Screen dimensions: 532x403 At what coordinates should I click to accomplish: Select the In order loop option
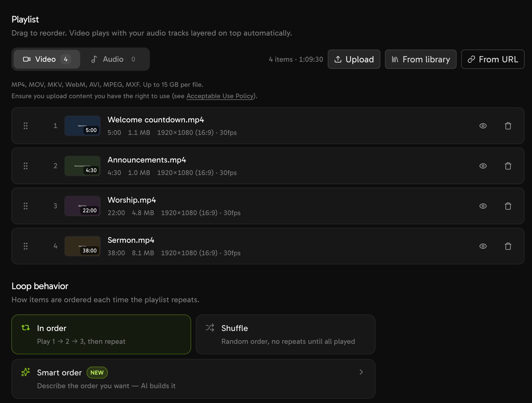click(101, 334)
